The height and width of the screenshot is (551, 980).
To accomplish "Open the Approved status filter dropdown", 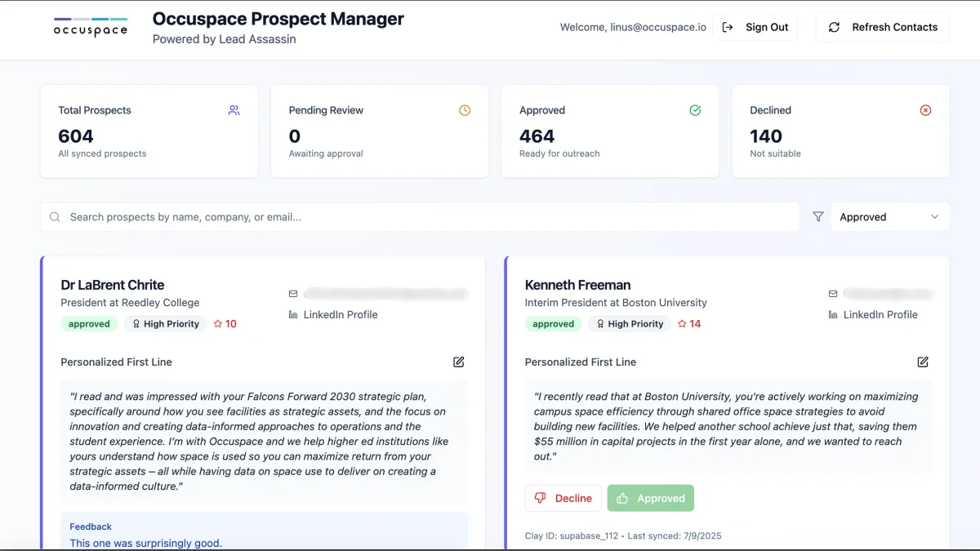I will coord(890,217).
